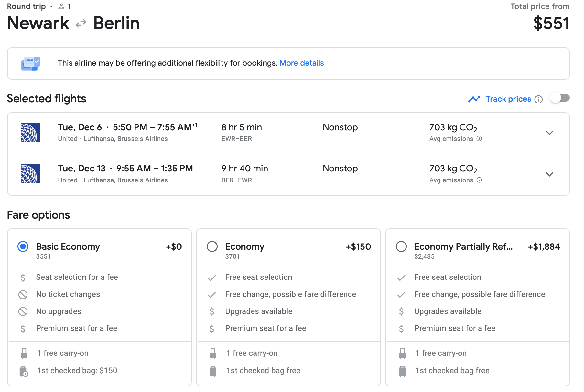Click Avg emissions info icon for Dec 6
584x392 pixels.
(x=480, y=139)
